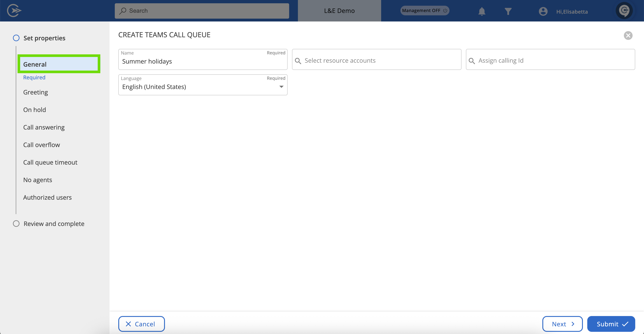Viewport: 644px width, 334px height.
Task: Click the user profile avatar icon
Action: pyautogui.click(x=543, y=11)
